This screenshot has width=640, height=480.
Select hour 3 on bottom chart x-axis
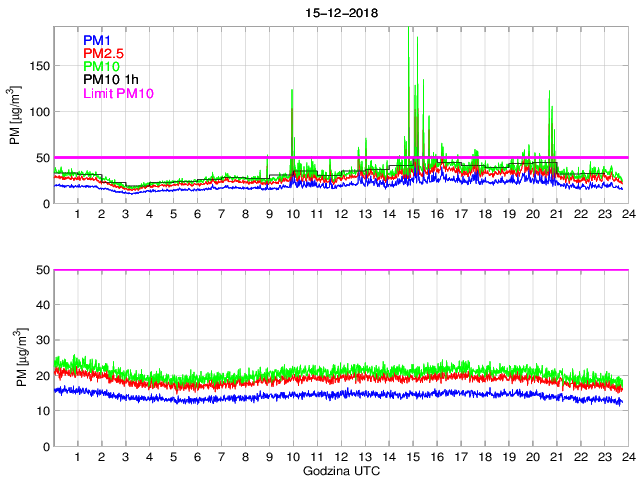(x=125, y=457)
